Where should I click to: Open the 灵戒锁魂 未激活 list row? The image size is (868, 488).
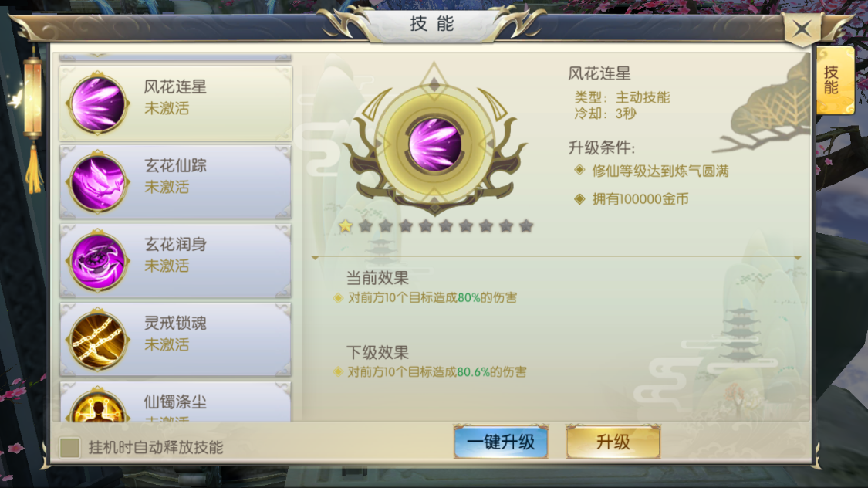175,340
